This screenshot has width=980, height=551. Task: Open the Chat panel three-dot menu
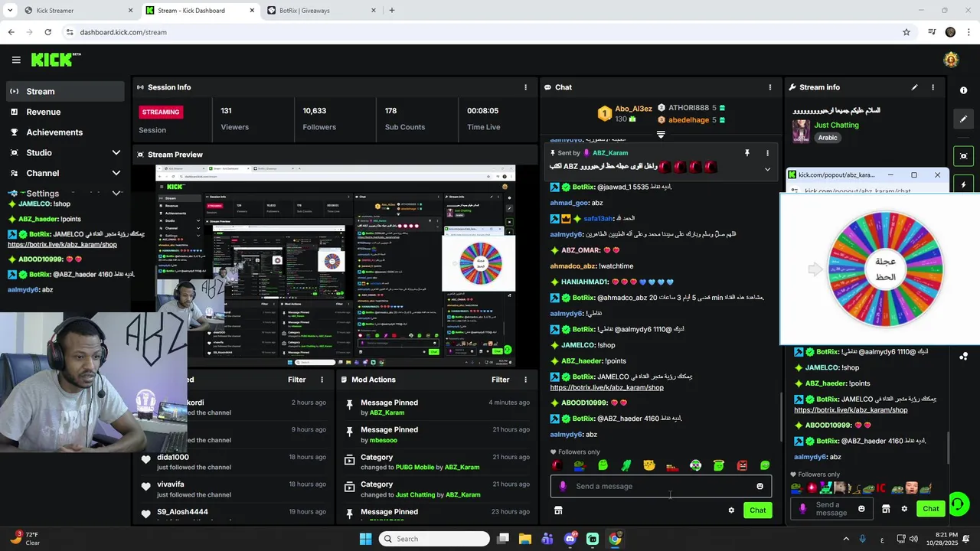pyautogui.click(x=769, y=87)
